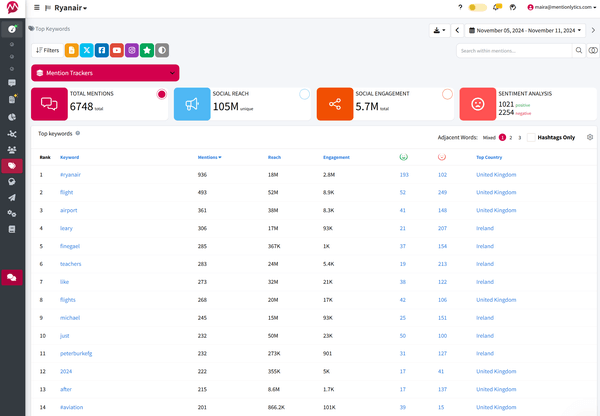Open the peterburkefg keyword link
This screenshot has width=600, height=416.
(x=76, y=354)
